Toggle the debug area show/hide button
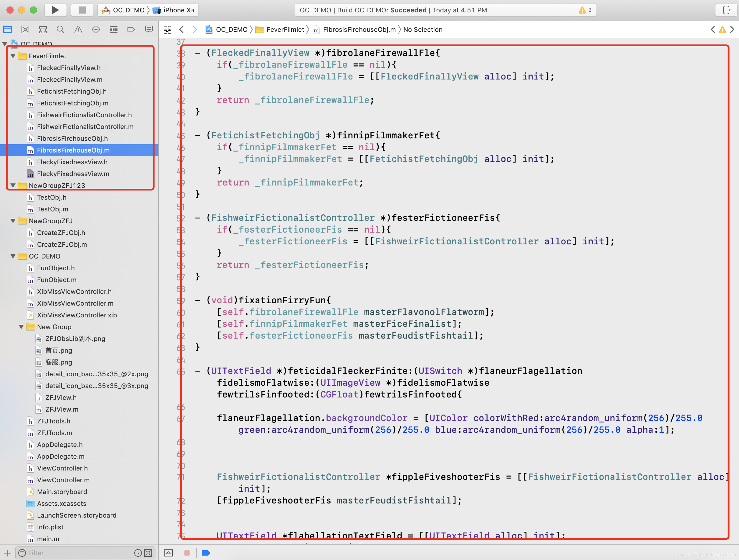The width and height of the screenshot is (739, 560). click(168, 553)
